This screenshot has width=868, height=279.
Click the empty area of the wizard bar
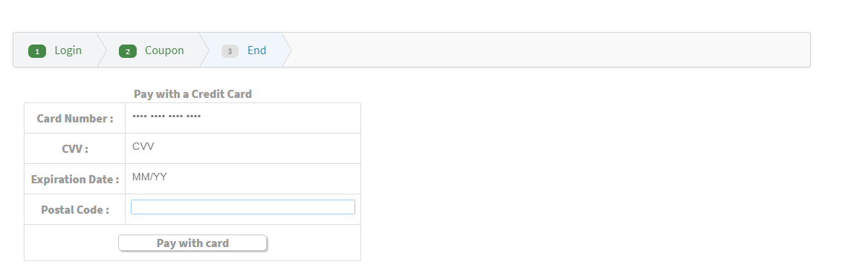click(x=551, y=50)
